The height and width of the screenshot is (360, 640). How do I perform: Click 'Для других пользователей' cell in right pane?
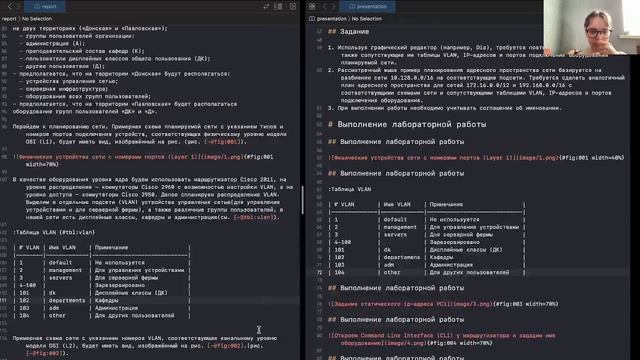[x=469, y=272]
